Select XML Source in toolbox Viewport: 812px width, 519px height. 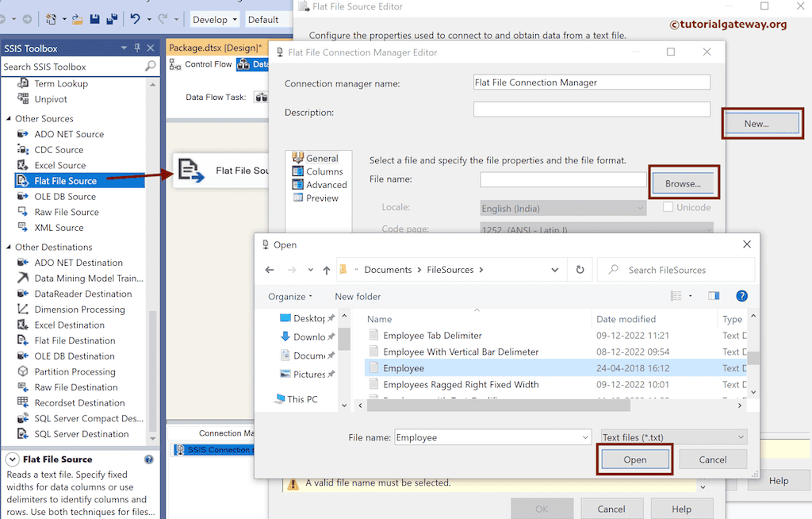coord(59,228)
